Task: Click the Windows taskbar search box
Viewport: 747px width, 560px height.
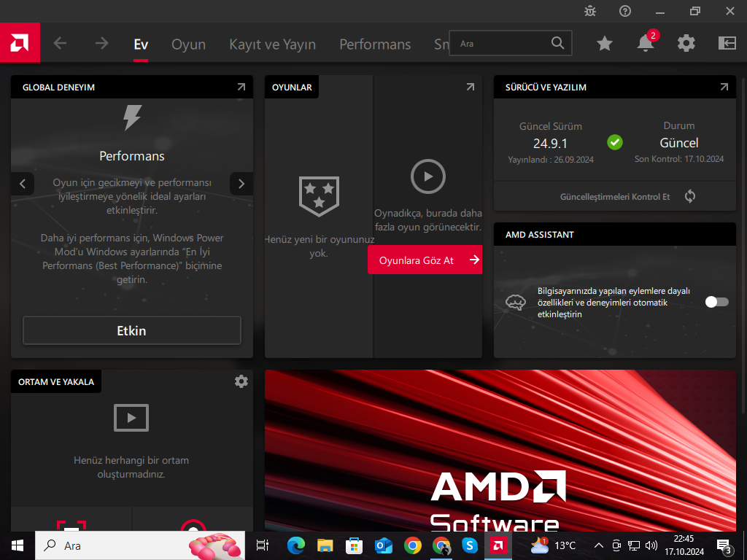Action: [x=140, y=545]
